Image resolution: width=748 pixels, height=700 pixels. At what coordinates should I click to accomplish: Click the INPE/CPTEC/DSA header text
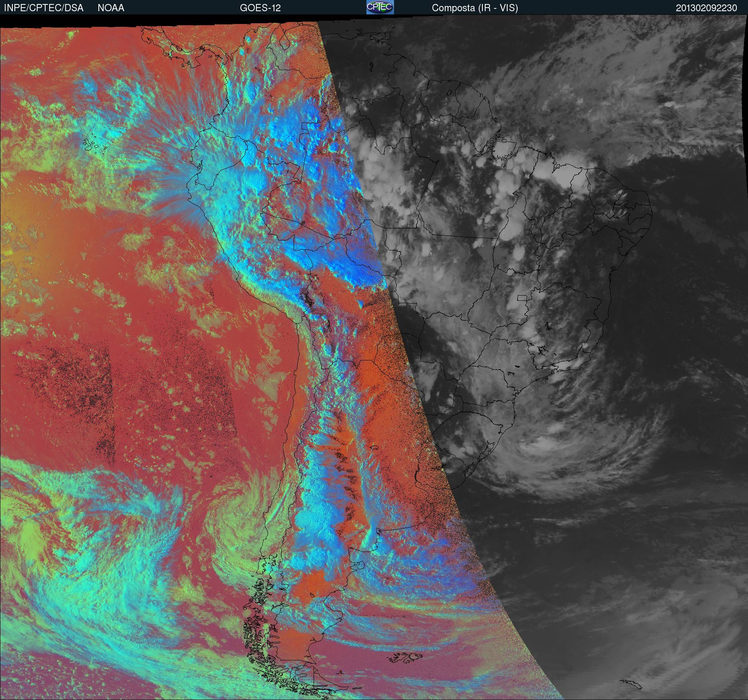click(x=44, y=8)
